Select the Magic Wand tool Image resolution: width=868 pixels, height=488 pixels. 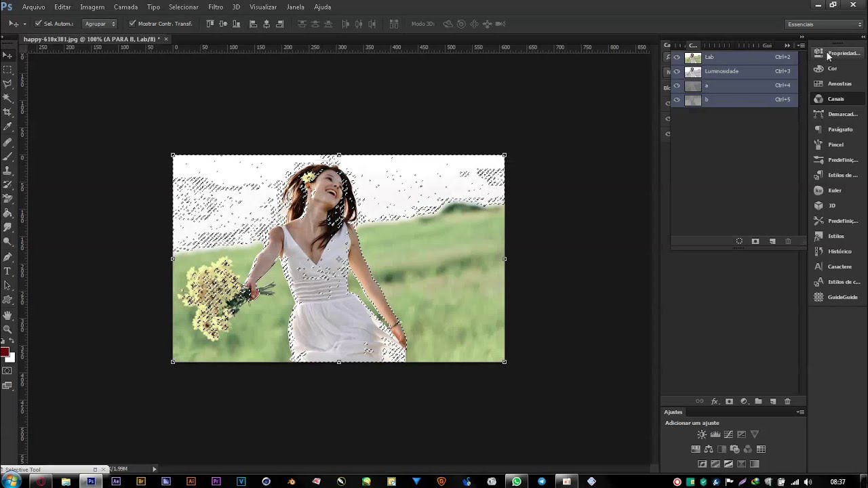pos(7,98)
